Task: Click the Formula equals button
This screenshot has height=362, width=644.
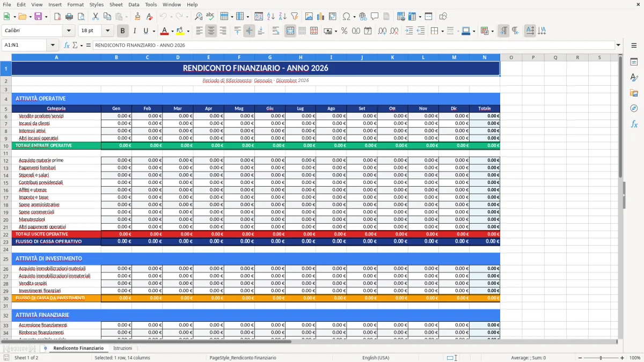Action: coord(89,45)
